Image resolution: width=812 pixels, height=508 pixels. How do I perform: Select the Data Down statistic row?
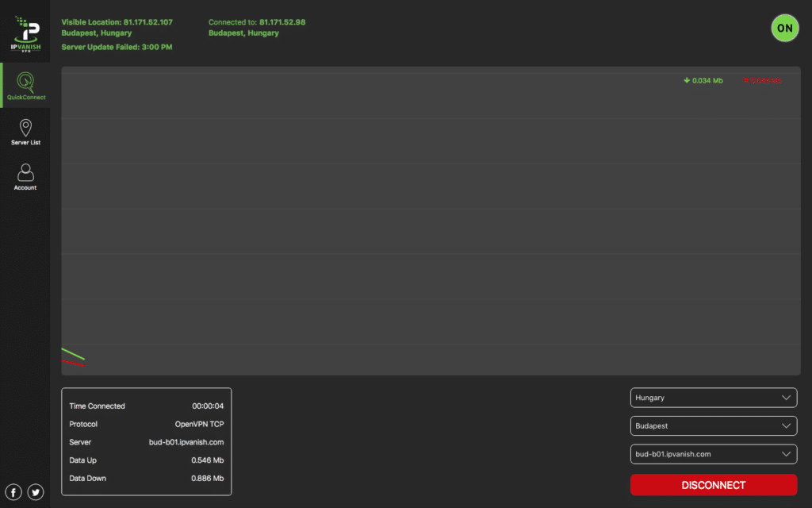146,479
